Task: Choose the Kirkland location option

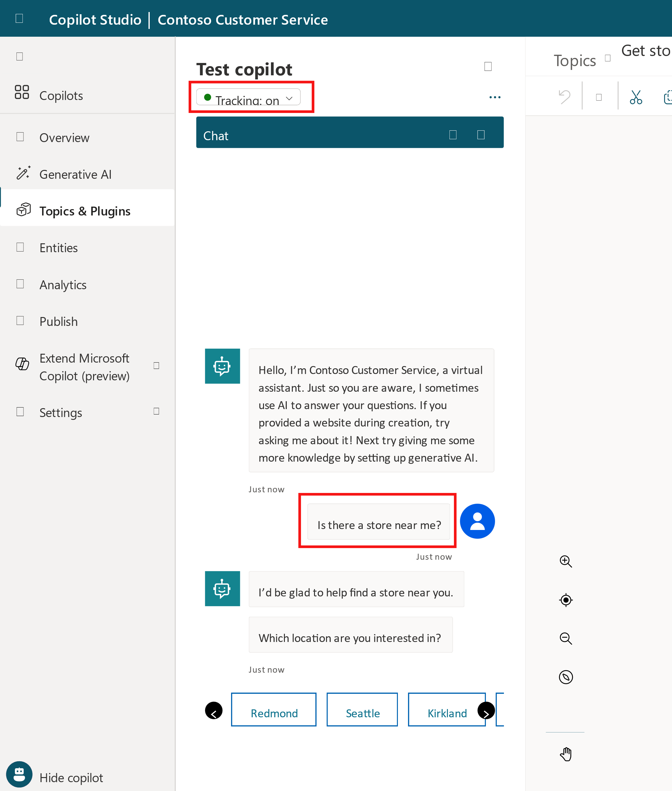Action: [x=447, y=709]
